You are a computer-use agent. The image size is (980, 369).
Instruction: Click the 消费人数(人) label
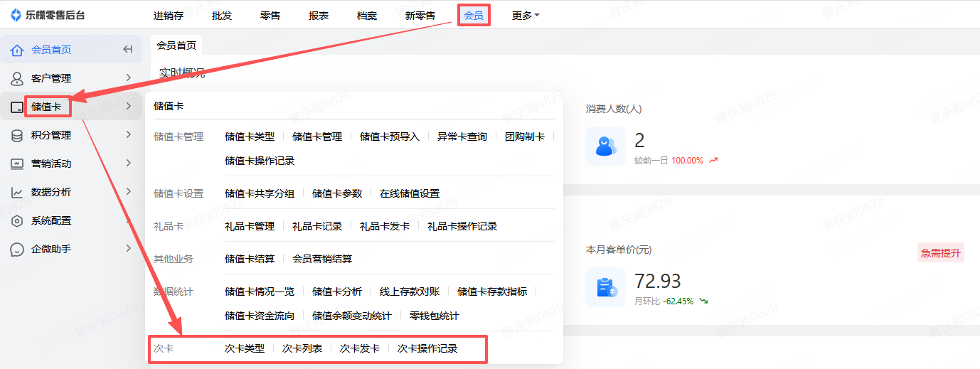pyautogui.click(x=614, y=109)
